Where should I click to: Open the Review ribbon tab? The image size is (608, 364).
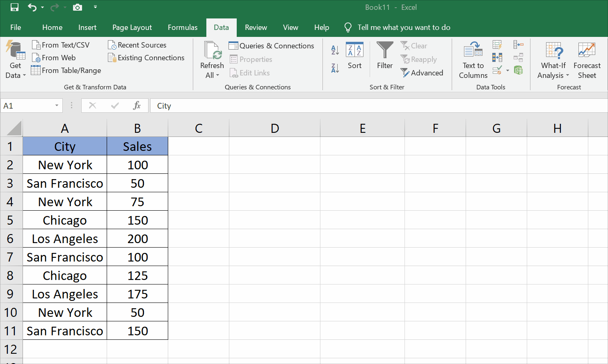[x=256, y=27]
